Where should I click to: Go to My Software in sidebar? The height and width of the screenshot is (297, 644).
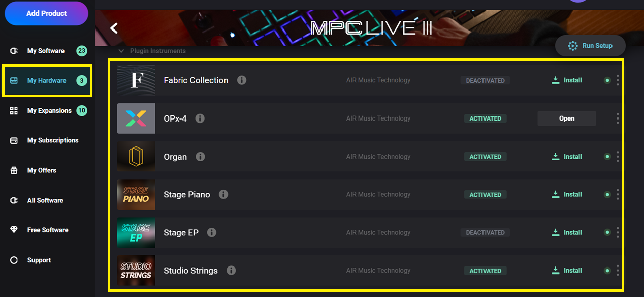tap(46, 51)
